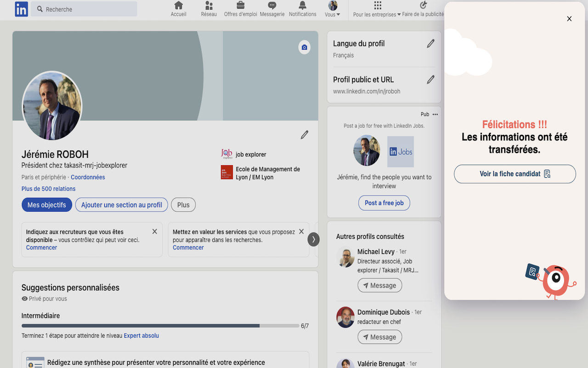Open the Messagerie chat icon

click(x=272, y=6)
